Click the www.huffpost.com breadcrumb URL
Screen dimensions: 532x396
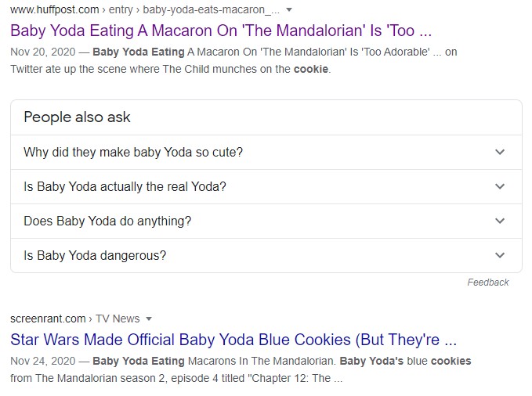pyautogui.click(x=55, y=10)
